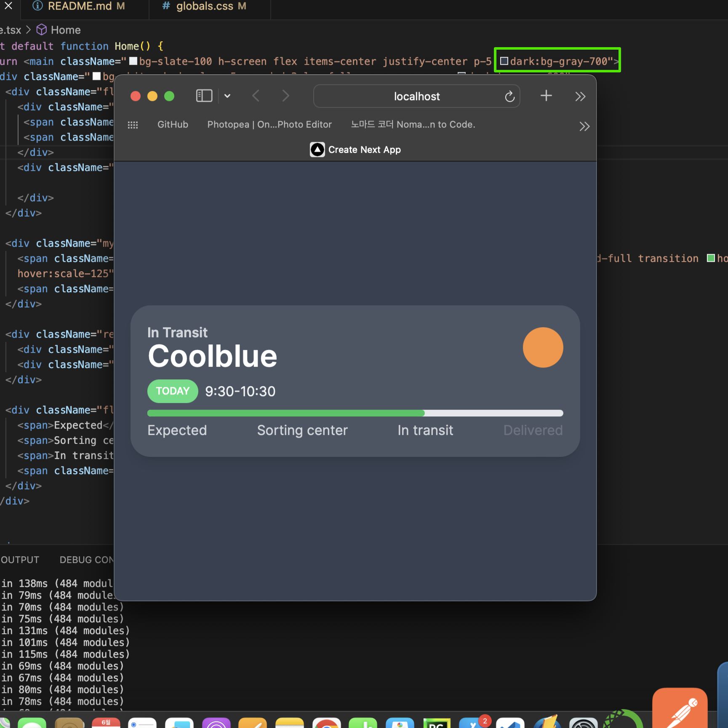Click the cube symbol icon beside Home
The width and height of the screenshot is (728, 728).
(x=42, y=29)
